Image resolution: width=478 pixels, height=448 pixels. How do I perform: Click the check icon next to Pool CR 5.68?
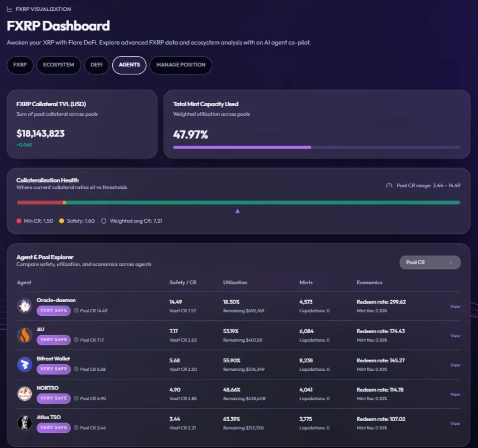76,369
